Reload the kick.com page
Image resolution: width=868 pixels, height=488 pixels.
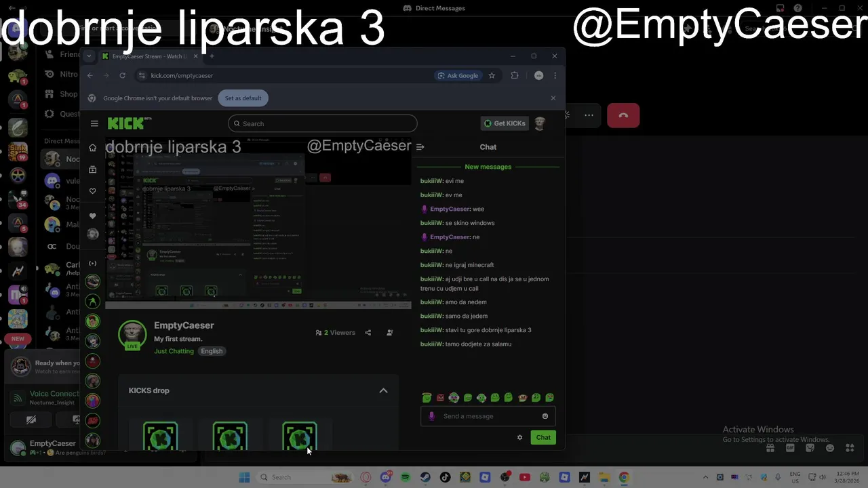(x=122, y=75)
